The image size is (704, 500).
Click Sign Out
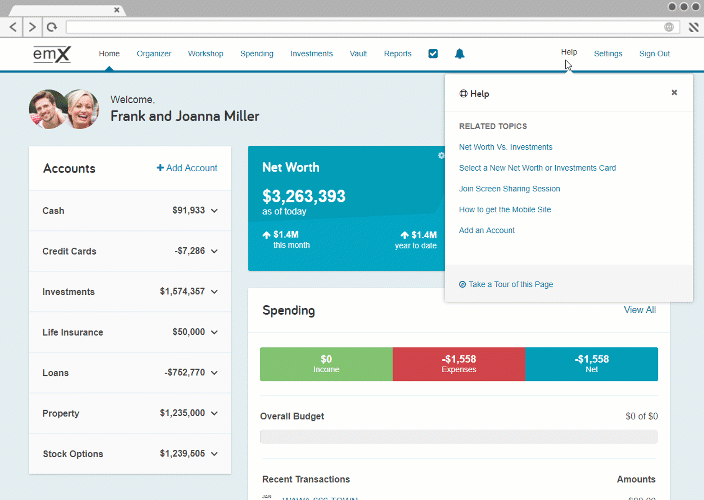tap(655, 53)
